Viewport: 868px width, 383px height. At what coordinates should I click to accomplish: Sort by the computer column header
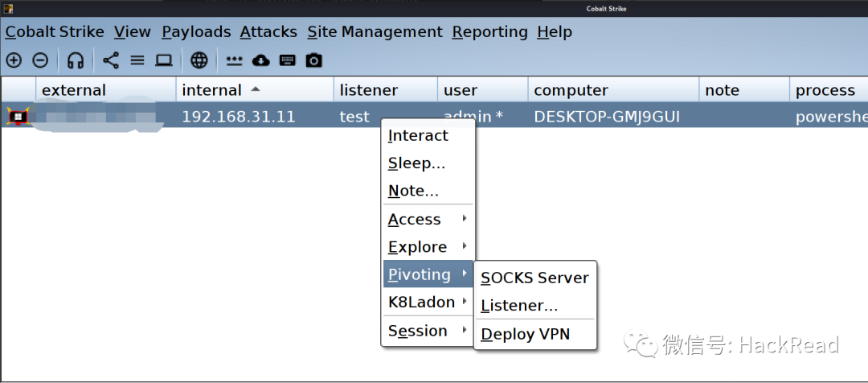coord(613,90)
